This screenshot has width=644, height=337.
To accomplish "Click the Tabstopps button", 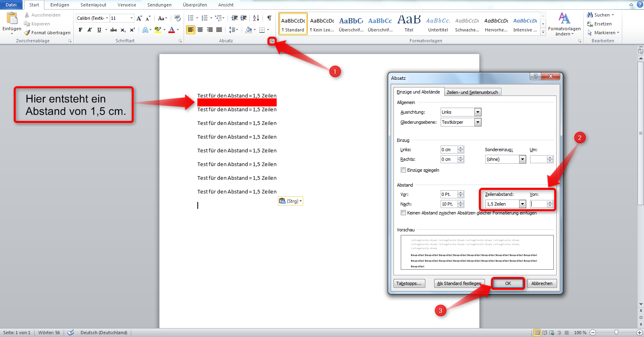I will [x=409, y=283].
